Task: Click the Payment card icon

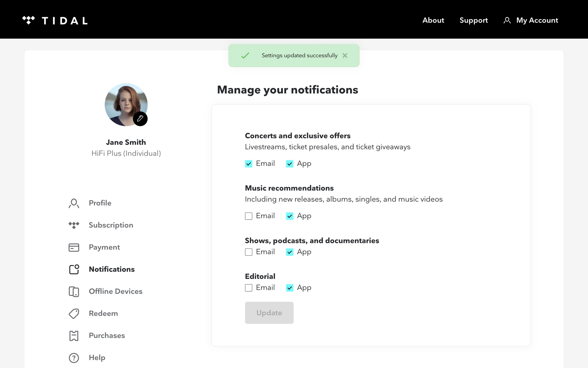Action: pos(74,247)
